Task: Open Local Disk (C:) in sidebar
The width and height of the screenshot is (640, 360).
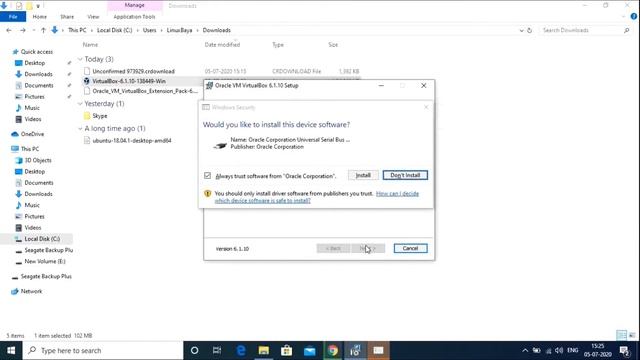Action: (42, 239)
